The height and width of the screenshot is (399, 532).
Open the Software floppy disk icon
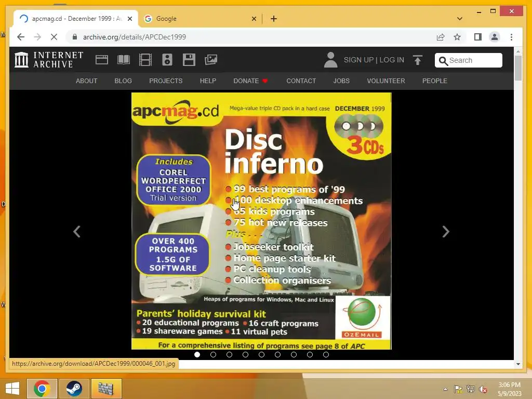click(189, 60)
